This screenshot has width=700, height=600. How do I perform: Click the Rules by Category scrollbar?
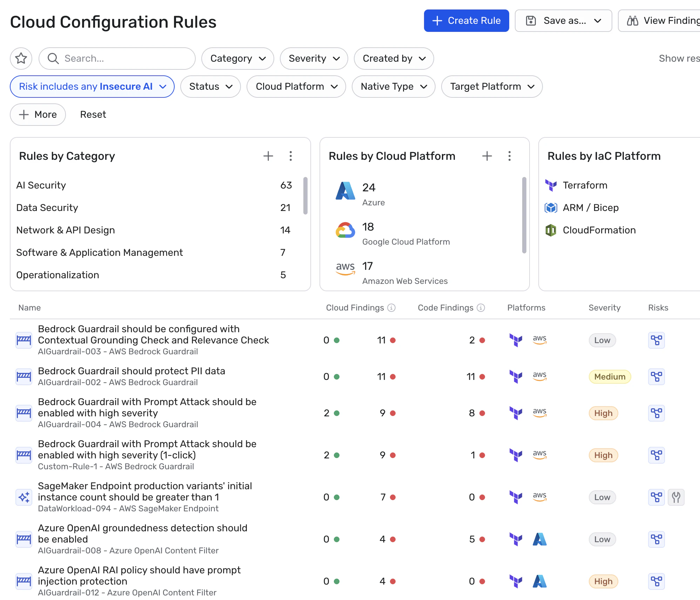point(305,196)
